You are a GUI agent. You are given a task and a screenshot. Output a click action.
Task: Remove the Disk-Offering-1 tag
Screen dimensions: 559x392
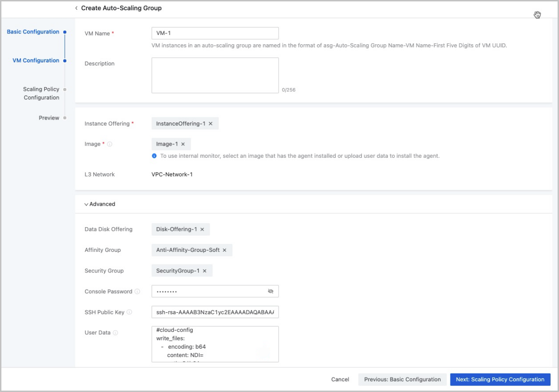tap(202, 230)
